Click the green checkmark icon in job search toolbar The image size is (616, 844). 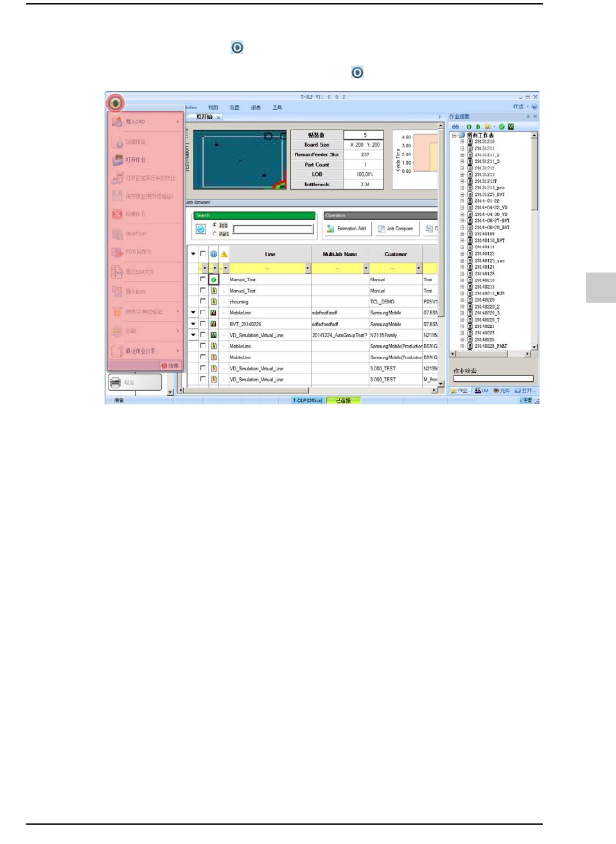pos(502,127)
